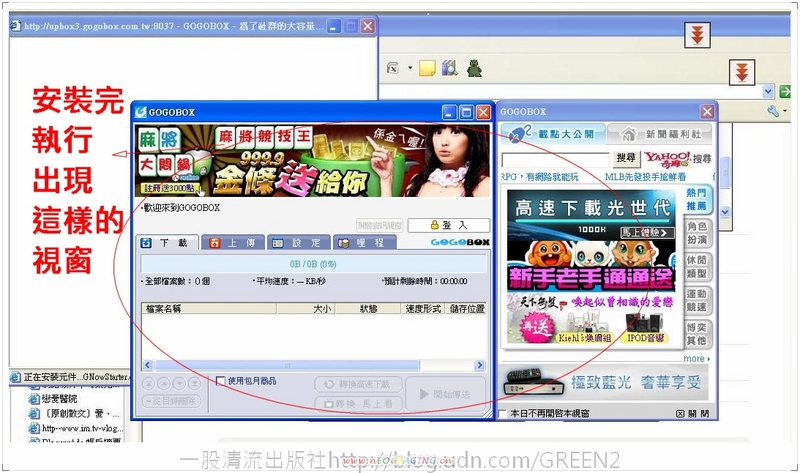The height and width of the screenshot is (473, 800).
Task: Click the horizontal scrollbar thumb in file list
Action: pyautogui.click(x=287, y=365)
